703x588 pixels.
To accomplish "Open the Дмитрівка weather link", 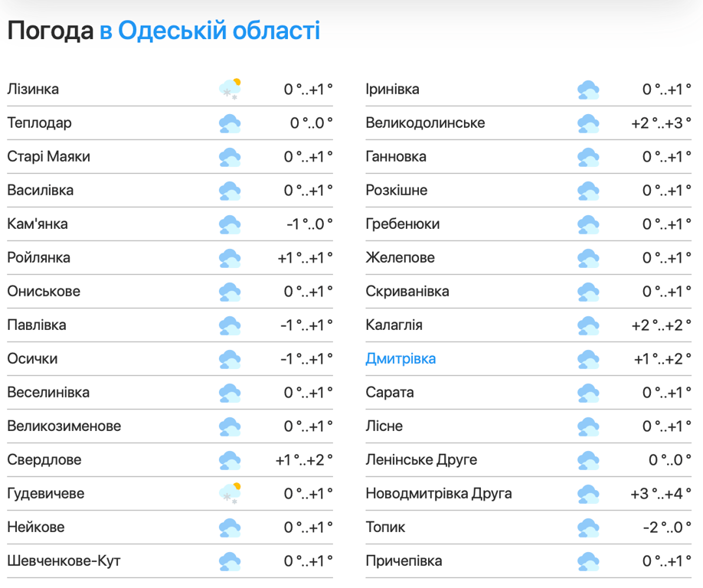I will 401,359.
